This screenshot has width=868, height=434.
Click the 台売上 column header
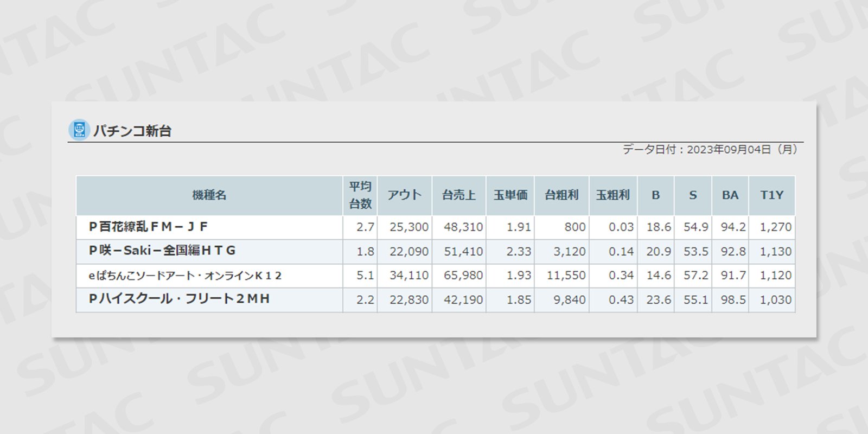pyautogui.click(x=459, y=195)
